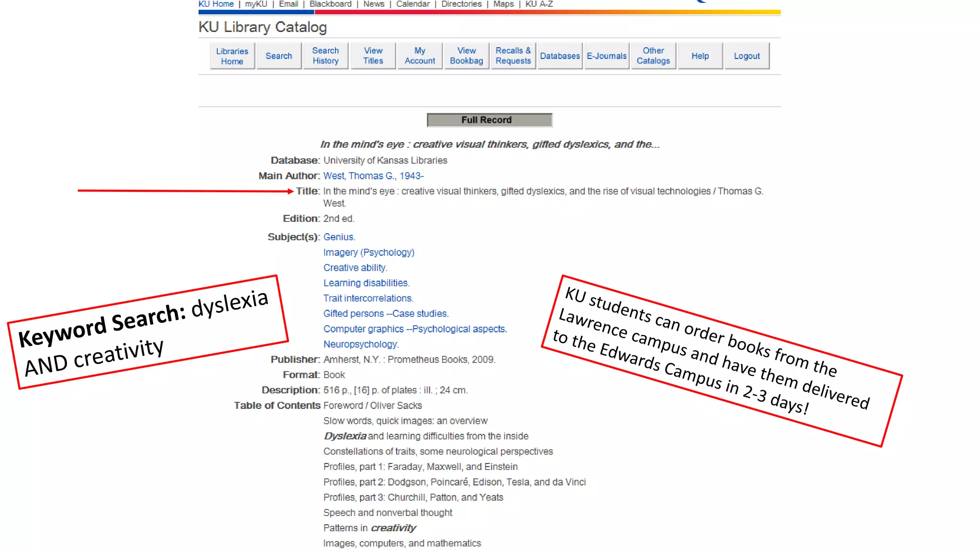Open Search History
Screen dimensions: 980x551
325,56
